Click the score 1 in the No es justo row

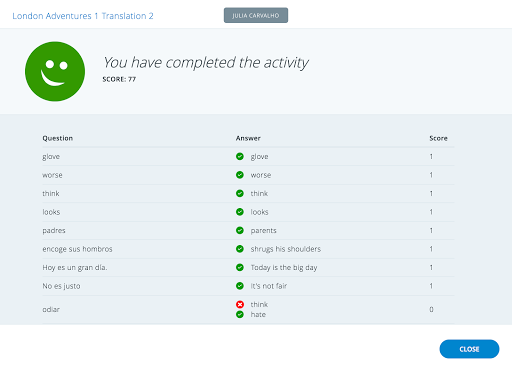431,286
